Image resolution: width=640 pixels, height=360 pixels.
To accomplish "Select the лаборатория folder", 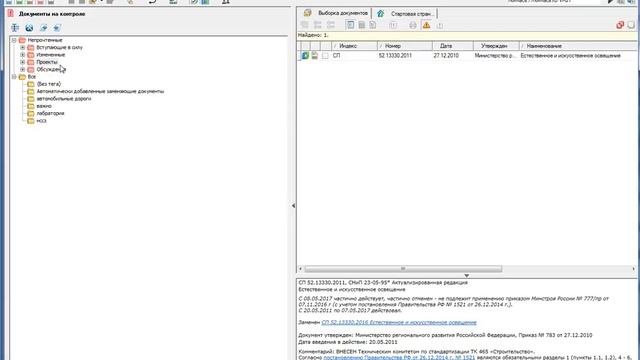I will pyautogui.click(x=50, y=113).
